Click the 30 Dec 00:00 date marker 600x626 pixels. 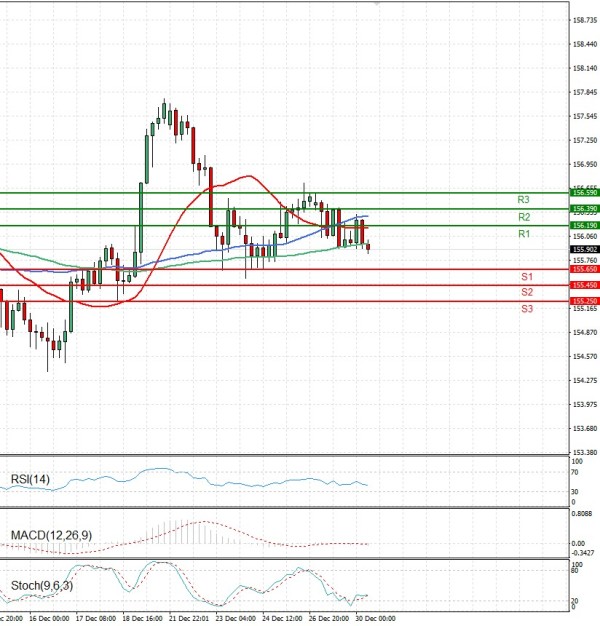click(375, 618)
